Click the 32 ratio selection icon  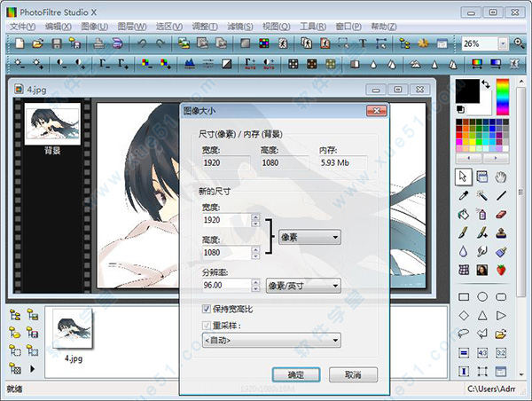point(501,353)
